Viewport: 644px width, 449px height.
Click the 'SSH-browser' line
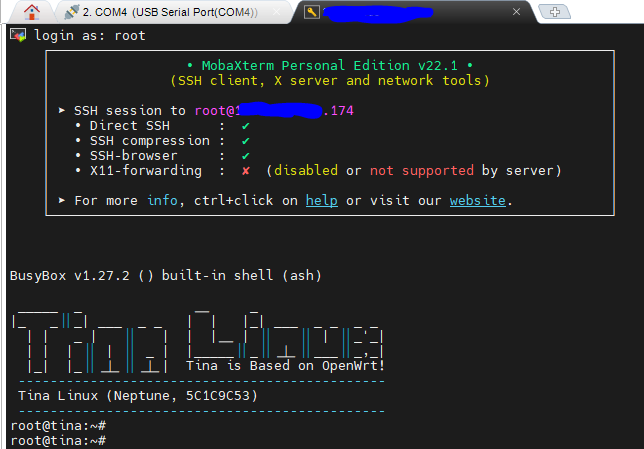click(x=162, y=156)
